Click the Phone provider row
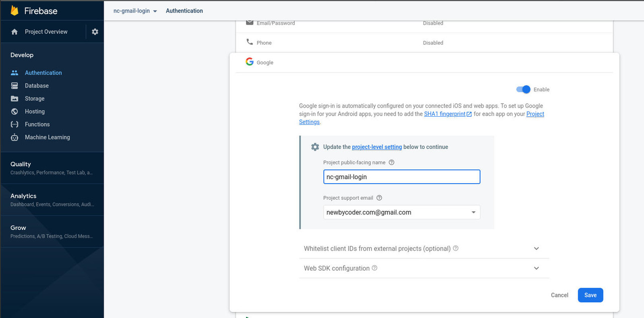Viewport: 644px width, 318px height. point(424,43)
